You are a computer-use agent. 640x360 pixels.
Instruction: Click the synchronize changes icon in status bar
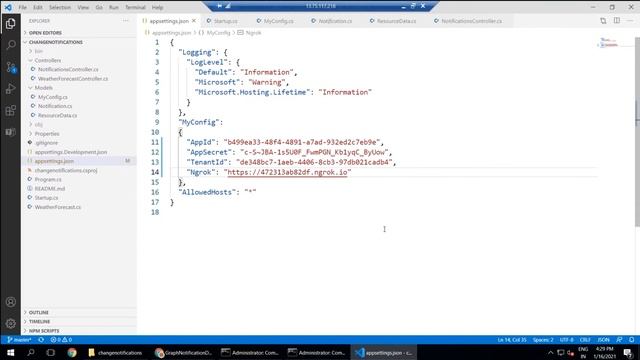click(41, 340)
